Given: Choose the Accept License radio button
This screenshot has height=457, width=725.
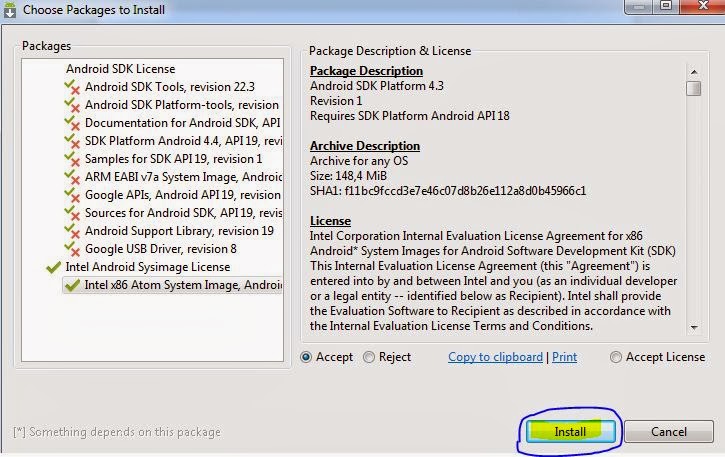Looking at the screenshot, I should 616,357.
